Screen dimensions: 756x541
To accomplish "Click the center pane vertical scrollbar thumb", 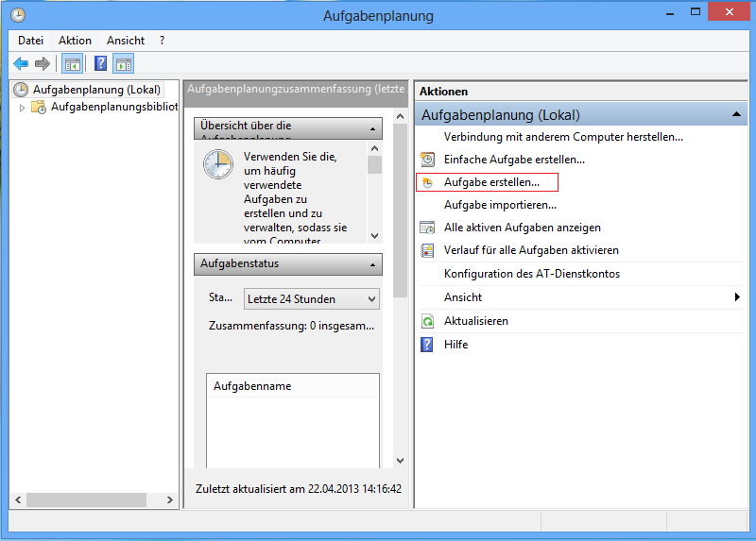I will pyautogui.click(x=400, y=211).
